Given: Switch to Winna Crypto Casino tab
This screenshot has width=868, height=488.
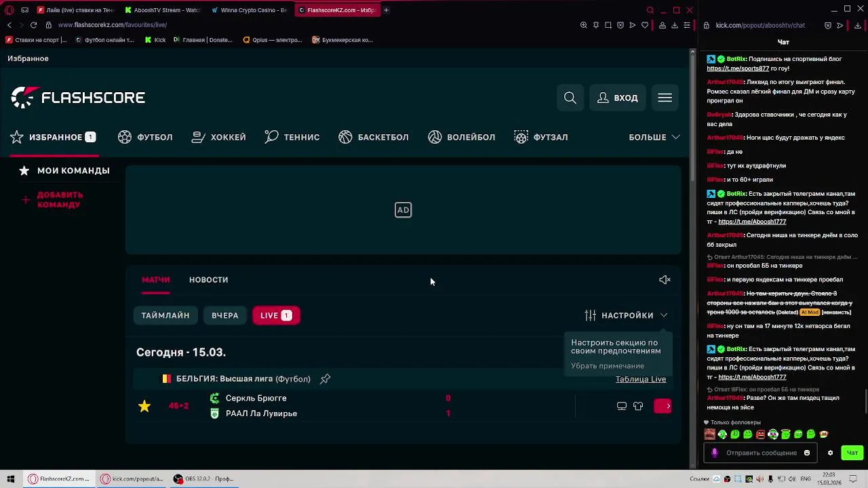Looking at the screenshot, I should [x=250, y=10].
